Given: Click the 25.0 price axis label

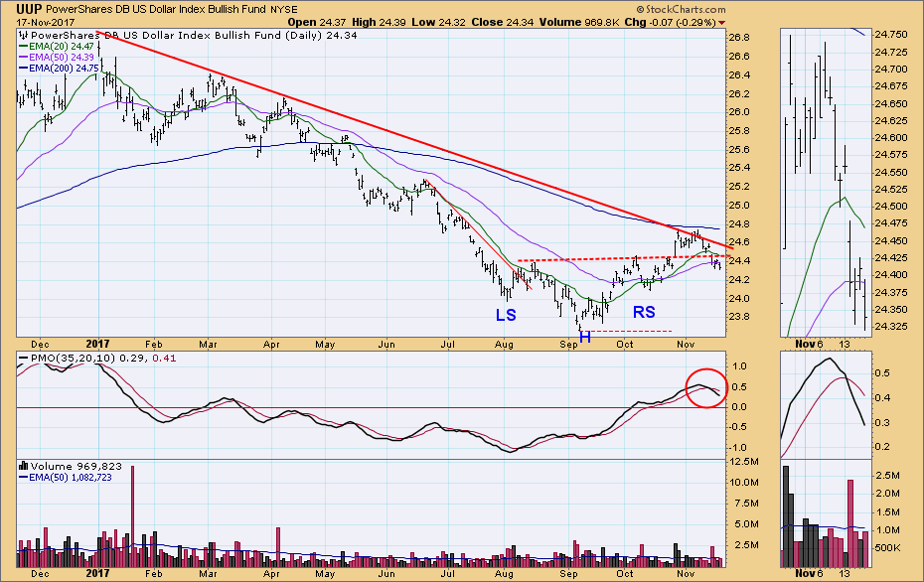Looking at the screenshot, I should point(739,206).
